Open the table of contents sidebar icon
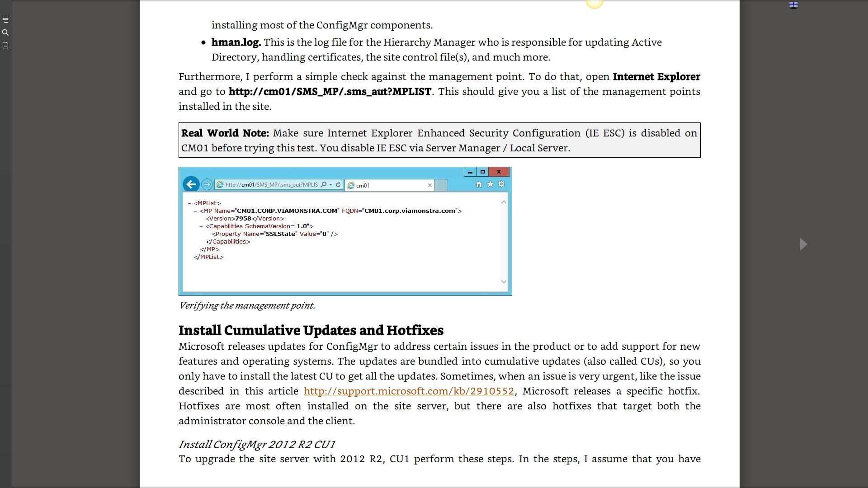Screen dimensions: 868x488 [5, 20]
